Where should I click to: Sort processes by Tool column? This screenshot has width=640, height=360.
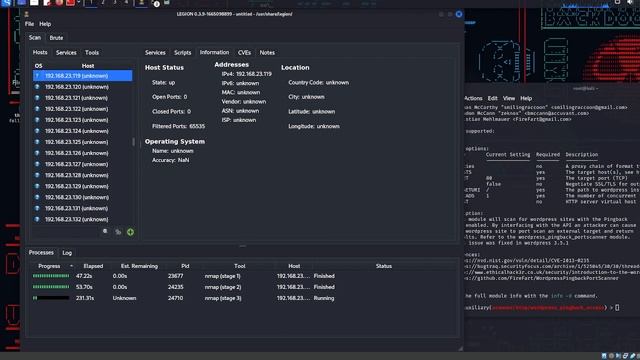coord(240,266)
